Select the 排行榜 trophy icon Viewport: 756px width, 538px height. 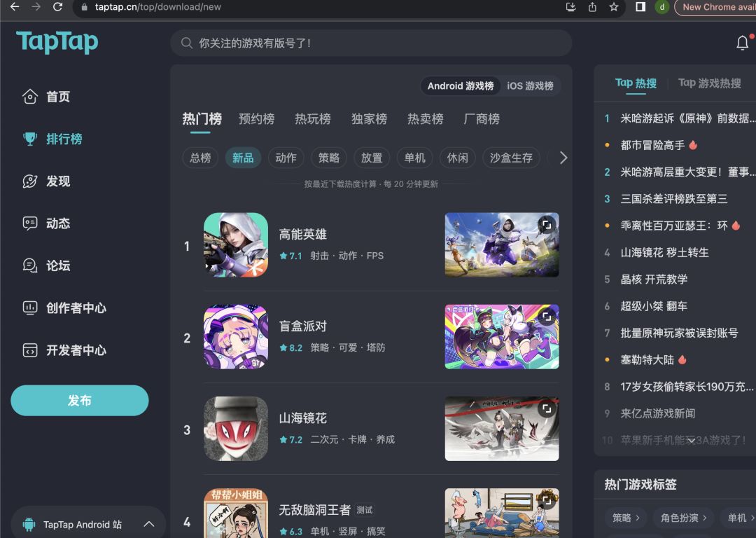point(30,139)
